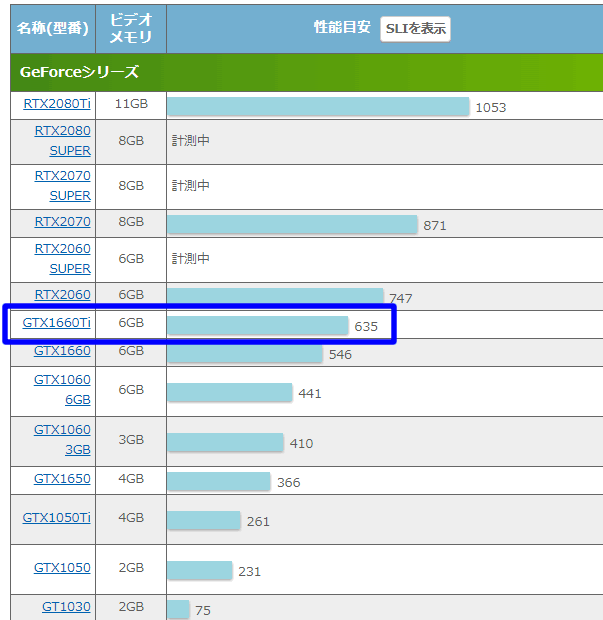Open the plain RTX2060 link
Viewport: 603px width, 620px height.
pyautogui.click(x=62, y=295)
